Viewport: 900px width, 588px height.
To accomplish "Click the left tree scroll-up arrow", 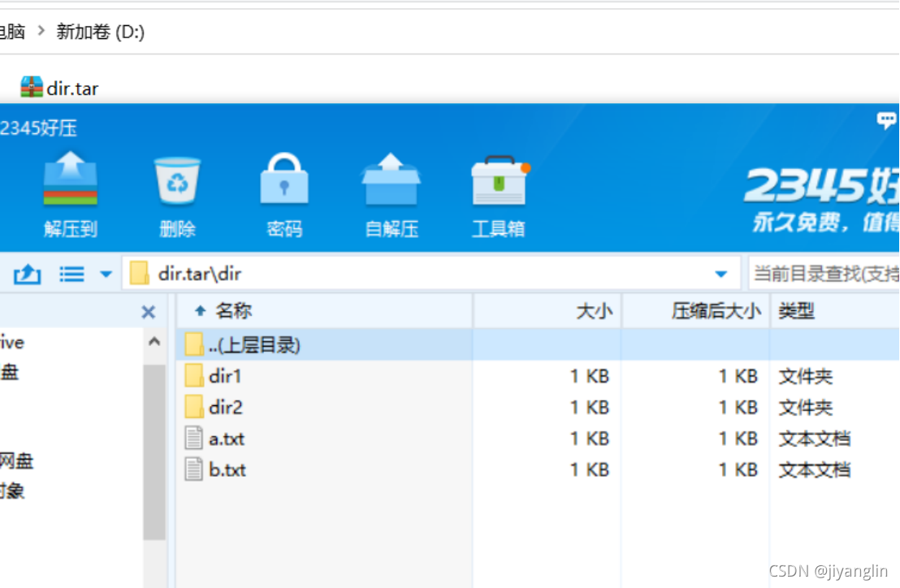I will click(x=154, y=342).
